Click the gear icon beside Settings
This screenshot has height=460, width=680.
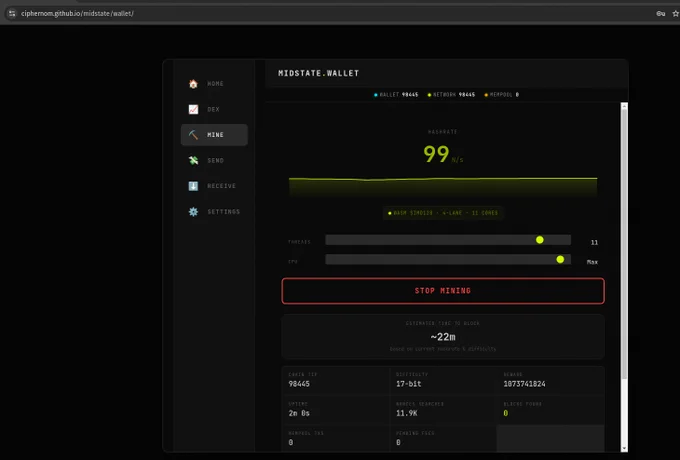tap(193, 212)
